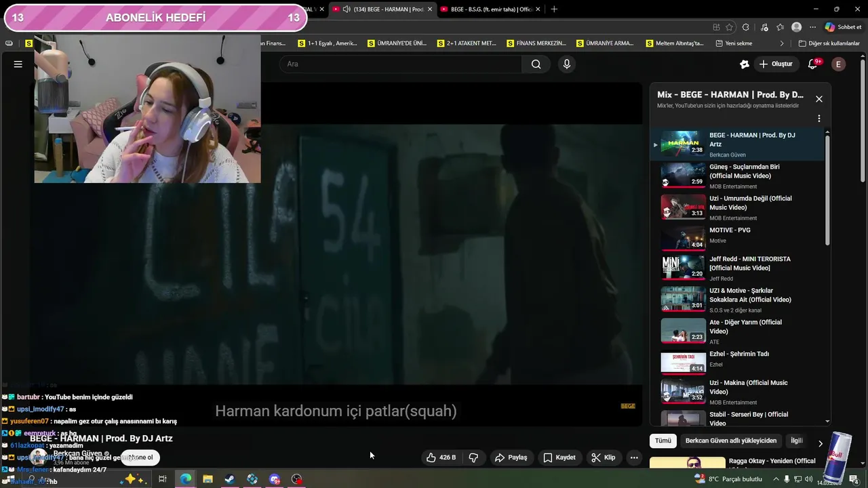
Task: Show more filter chips with the right arrow
Action: point(820,443)
